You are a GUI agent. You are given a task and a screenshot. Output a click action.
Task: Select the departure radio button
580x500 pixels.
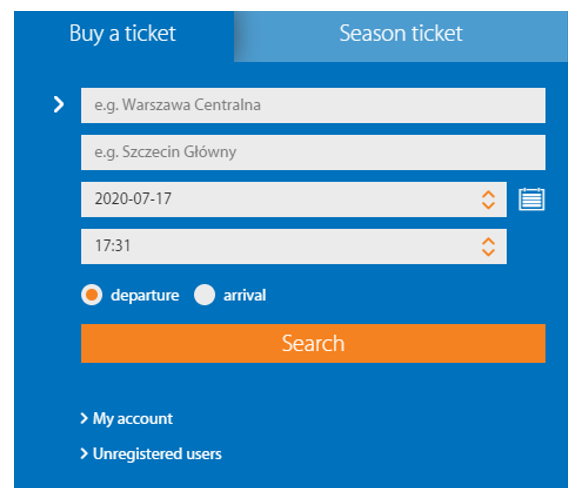pos(92,295)
